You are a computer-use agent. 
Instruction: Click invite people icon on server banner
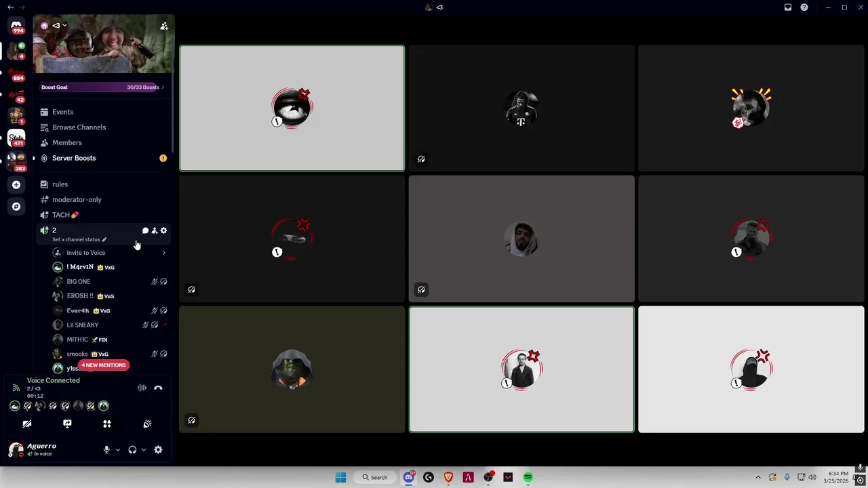(x=164, y=26)
